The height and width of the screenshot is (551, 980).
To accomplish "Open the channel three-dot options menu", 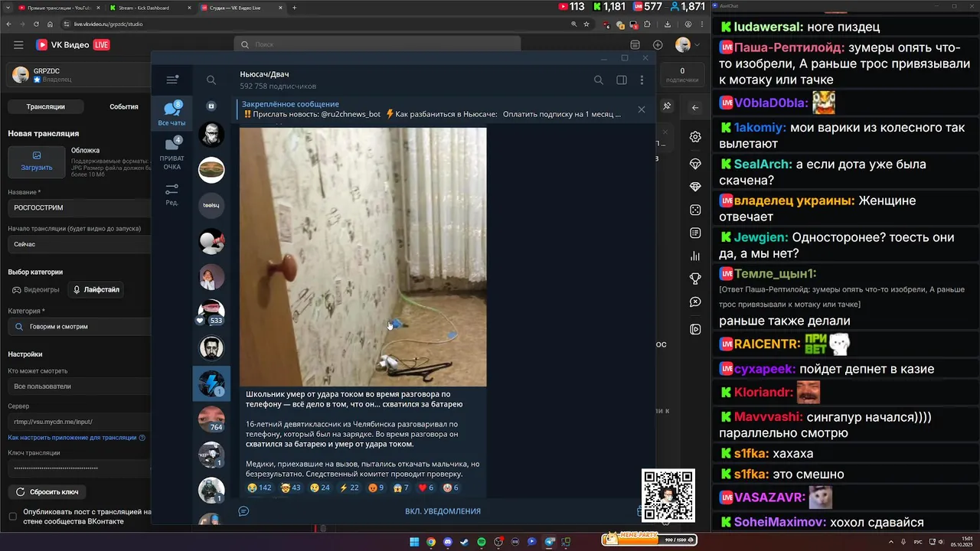I will [642, 80].
